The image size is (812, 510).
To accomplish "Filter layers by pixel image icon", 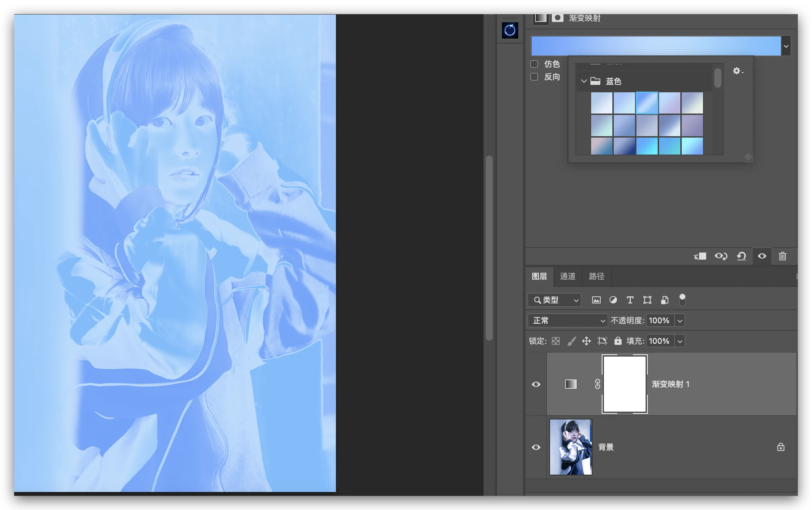I will point(596,300).
